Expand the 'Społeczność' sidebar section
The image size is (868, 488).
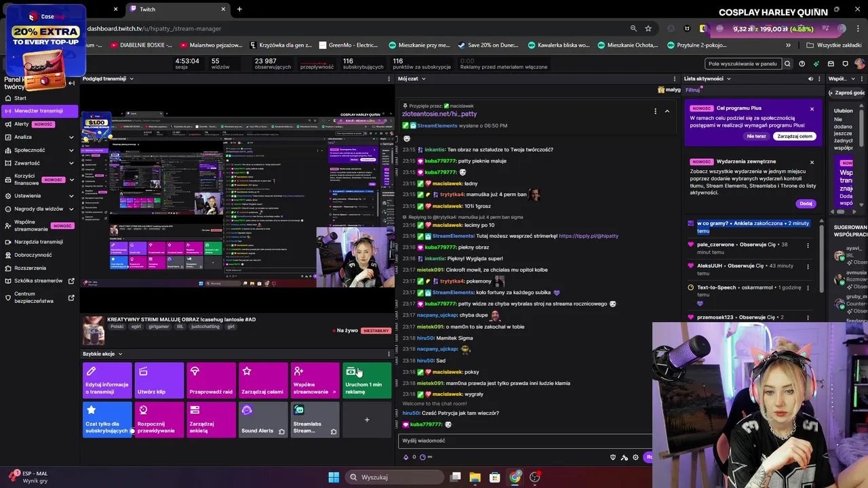click(x=39, y=150)
